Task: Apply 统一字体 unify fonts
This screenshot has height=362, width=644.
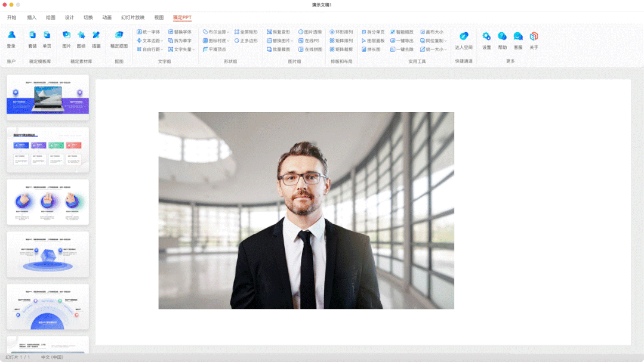Action: pos(148,32)
